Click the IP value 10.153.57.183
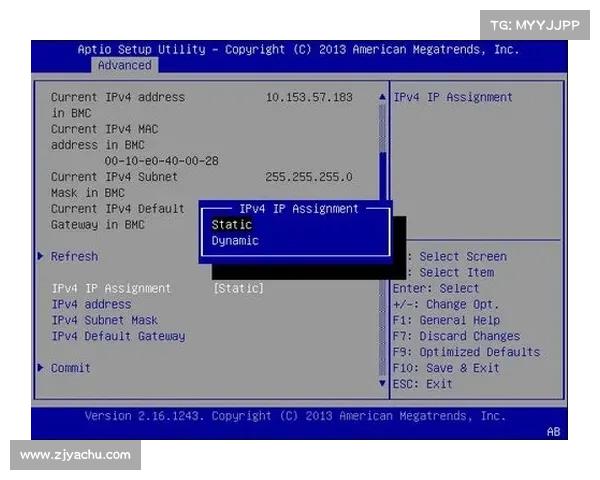600x480 pixels. 309,97
